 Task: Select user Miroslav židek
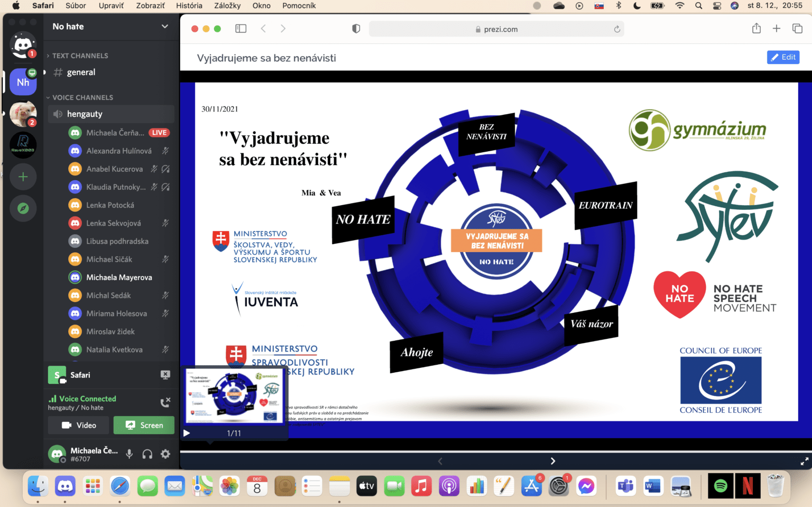click(110, 331)
